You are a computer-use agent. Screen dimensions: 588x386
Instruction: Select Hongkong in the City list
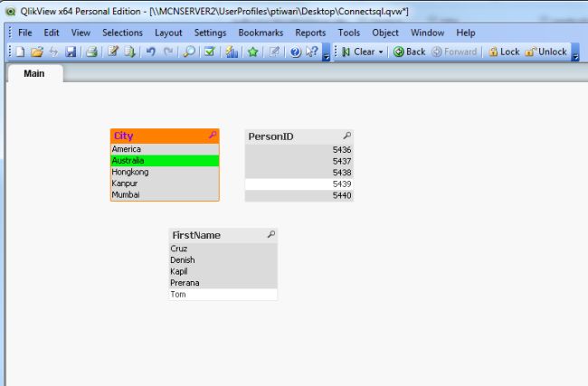pyautogui.click(x=165, y=172)
